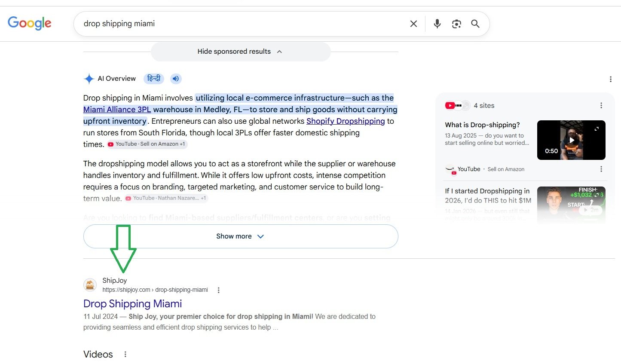Switch AI Overview language to Hindi
The image size is (621, 364).
coord(154,79)
